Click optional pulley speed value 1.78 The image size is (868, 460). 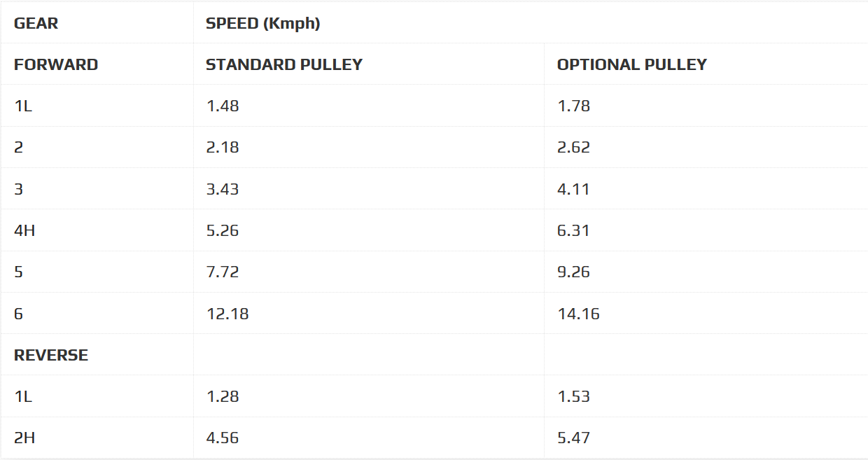(573, 106)
